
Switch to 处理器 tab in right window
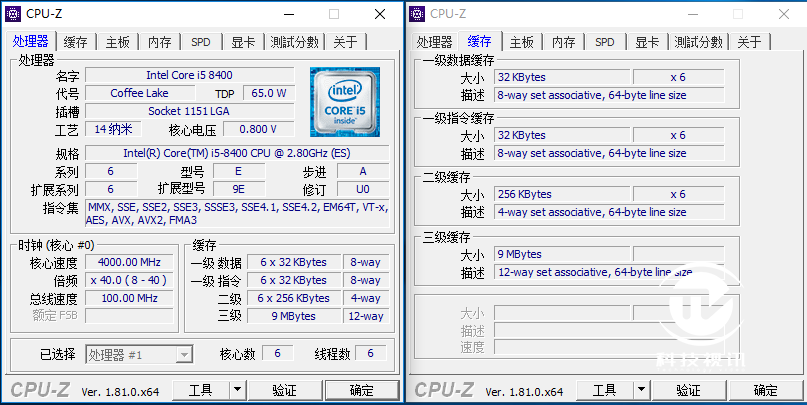tap(435, 42)
